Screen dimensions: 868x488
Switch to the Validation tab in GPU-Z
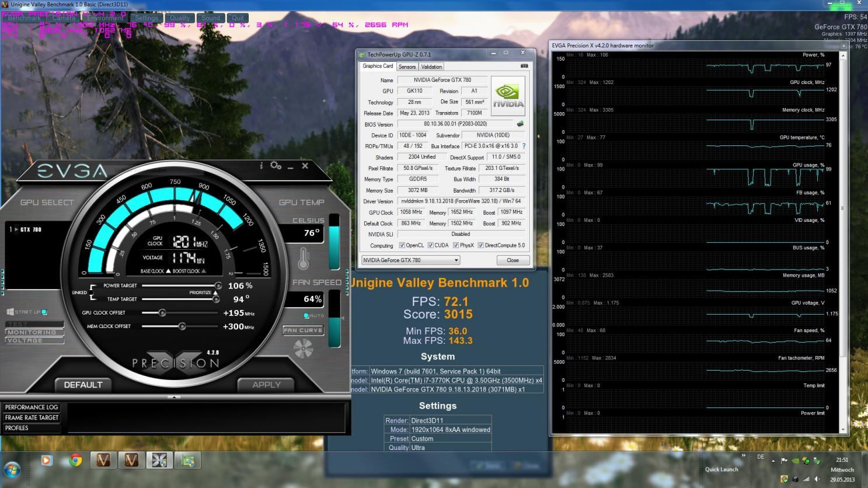[x=431, y=67]
